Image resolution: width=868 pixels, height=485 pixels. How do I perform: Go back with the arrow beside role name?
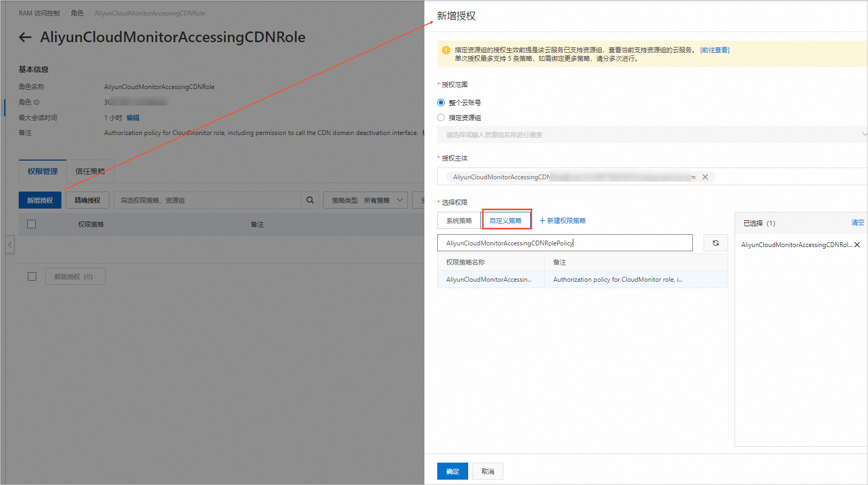(x=25, y=37)
